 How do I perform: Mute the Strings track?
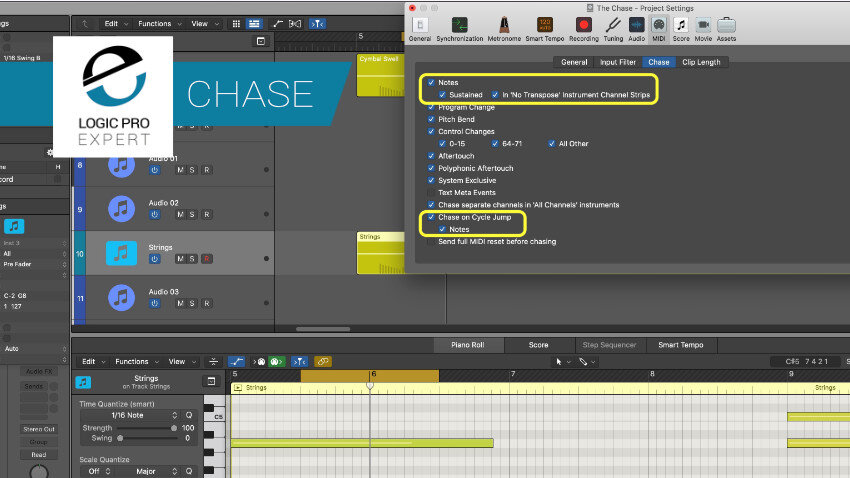pos(180,259)
